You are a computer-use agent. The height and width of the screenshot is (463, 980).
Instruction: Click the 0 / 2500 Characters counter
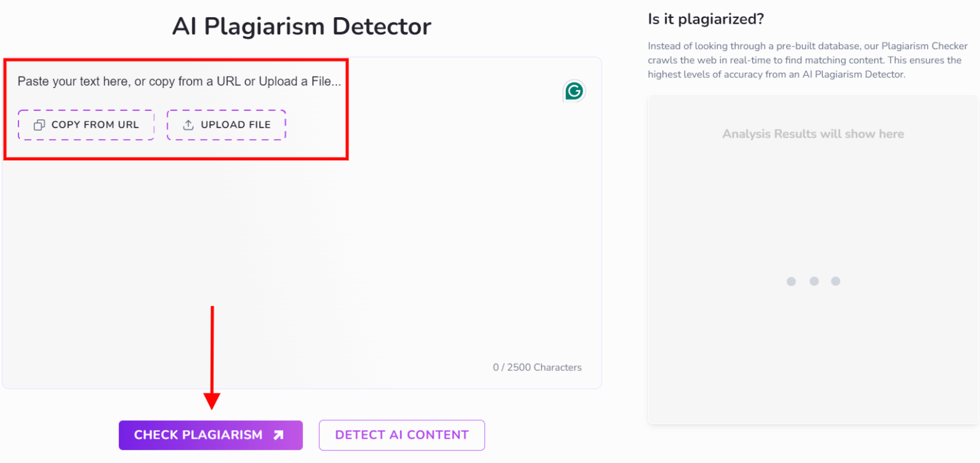(537, 367)
